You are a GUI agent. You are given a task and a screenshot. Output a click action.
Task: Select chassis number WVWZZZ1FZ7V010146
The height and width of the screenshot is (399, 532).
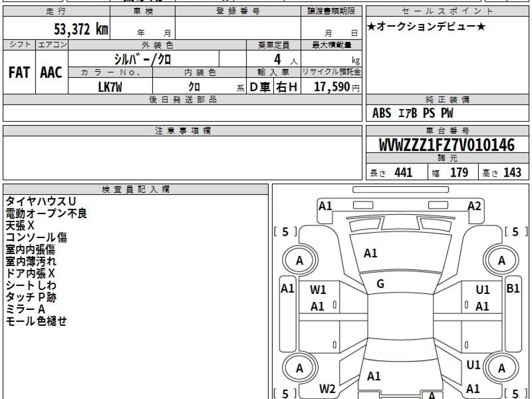pos(447,145)
